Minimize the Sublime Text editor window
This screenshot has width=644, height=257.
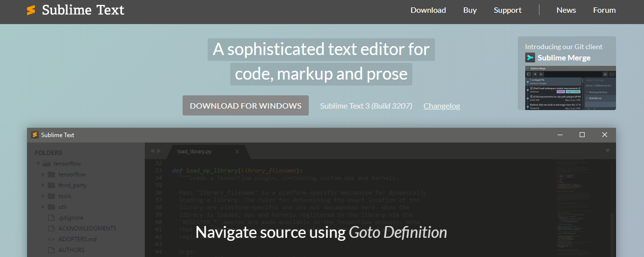pos(560,135)
